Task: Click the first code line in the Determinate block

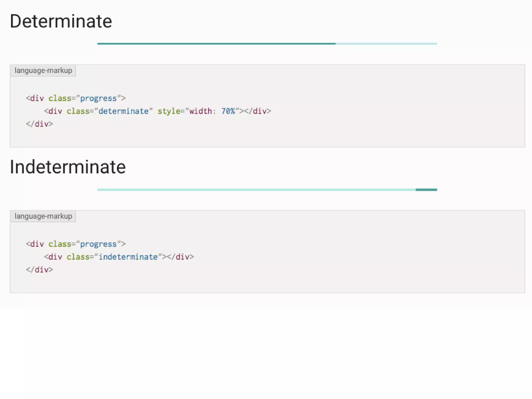Action: point(76,98)
